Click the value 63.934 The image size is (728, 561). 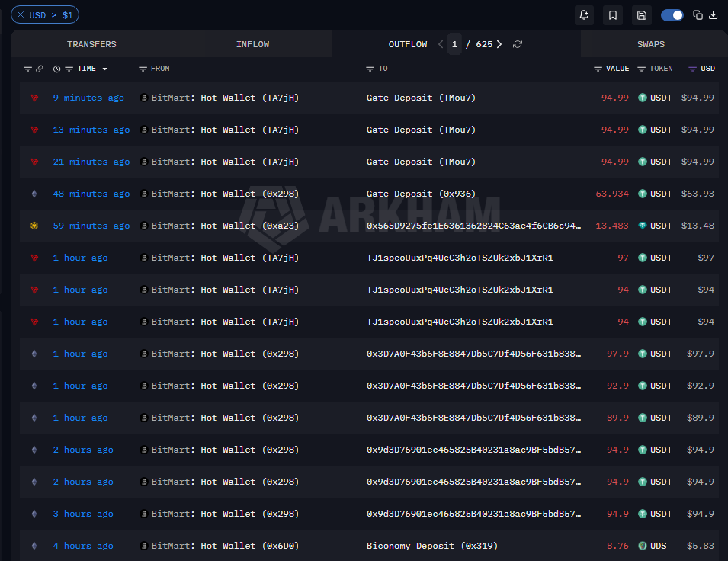click(612, 194)
